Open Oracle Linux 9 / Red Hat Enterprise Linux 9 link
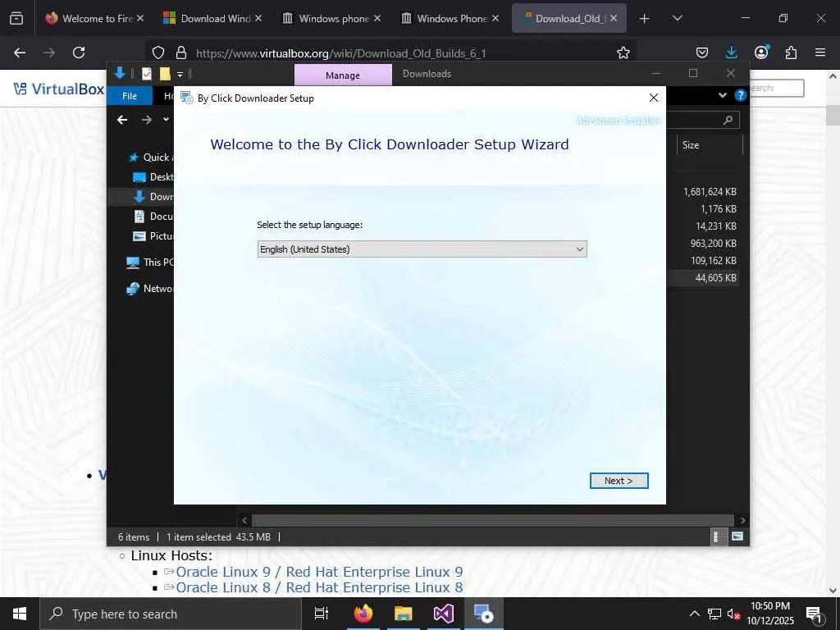Image resolution: width=840 pixels, height=630 pixels. [319, 572]
